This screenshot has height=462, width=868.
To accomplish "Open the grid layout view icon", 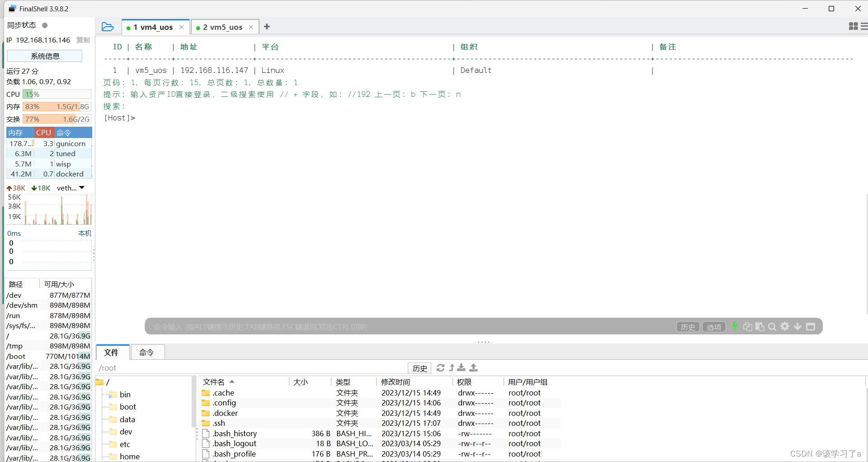I will click(x=853, y=26).
